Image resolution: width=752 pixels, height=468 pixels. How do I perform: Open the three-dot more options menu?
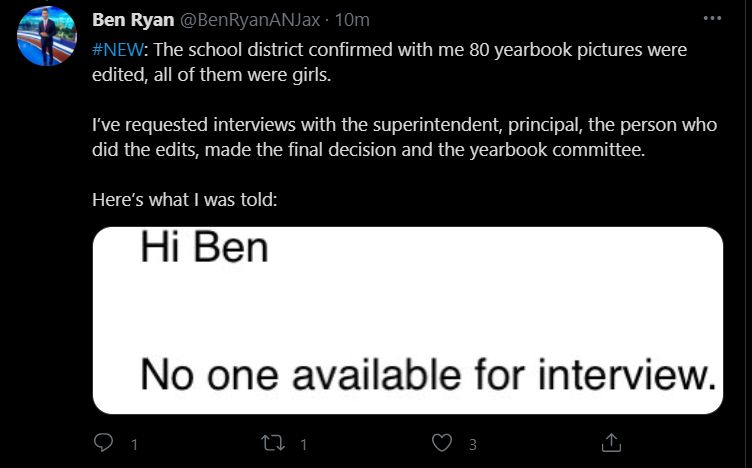coord(712,18)
